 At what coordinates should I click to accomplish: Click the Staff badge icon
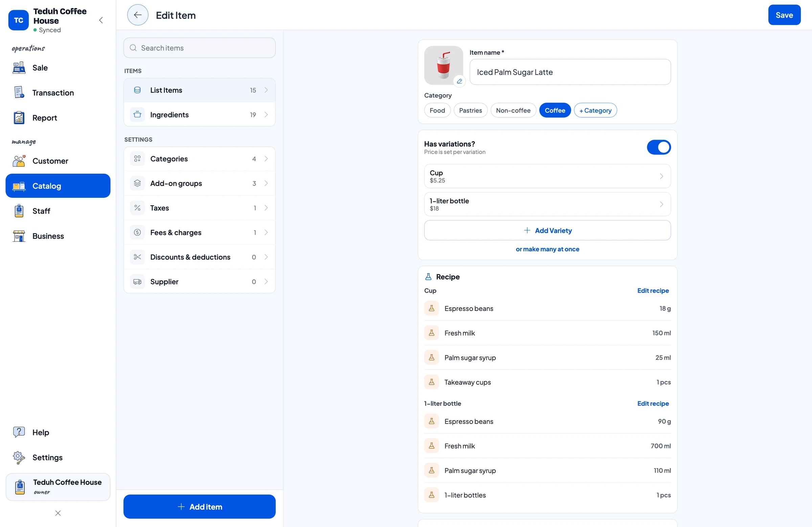(x=19, y=211)
